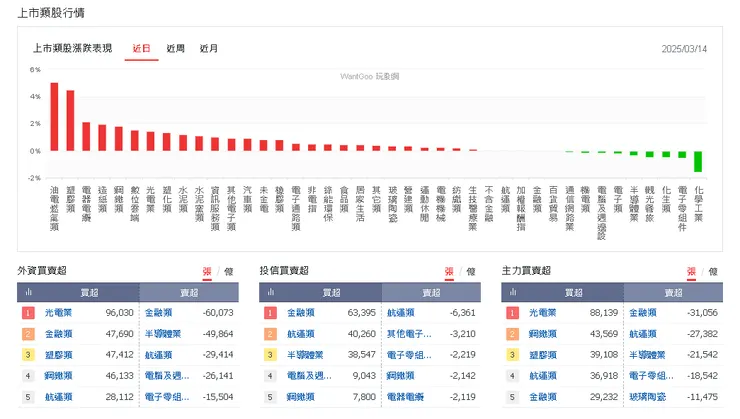Click the green bar for 電子零組件 in chart
The image size is (740, 419).
(x=682, y=154)
